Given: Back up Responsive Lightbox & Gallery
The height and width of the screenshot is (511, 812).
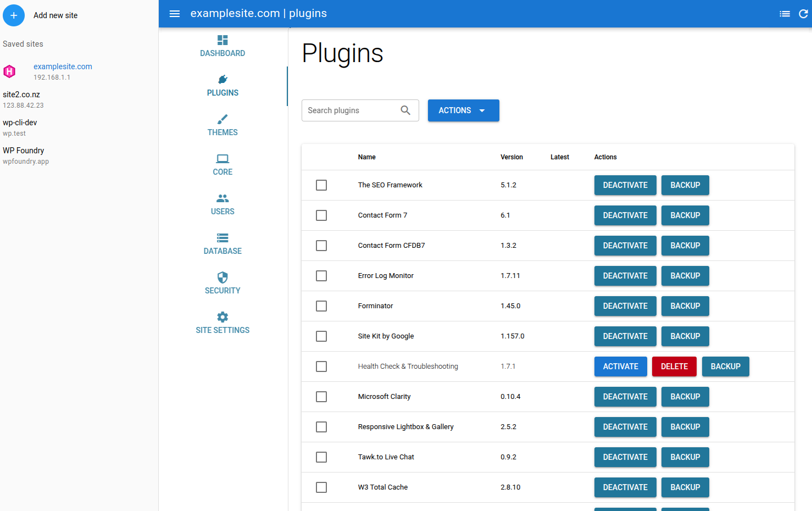Looking at the screenshot, I should tap(685, 427).
